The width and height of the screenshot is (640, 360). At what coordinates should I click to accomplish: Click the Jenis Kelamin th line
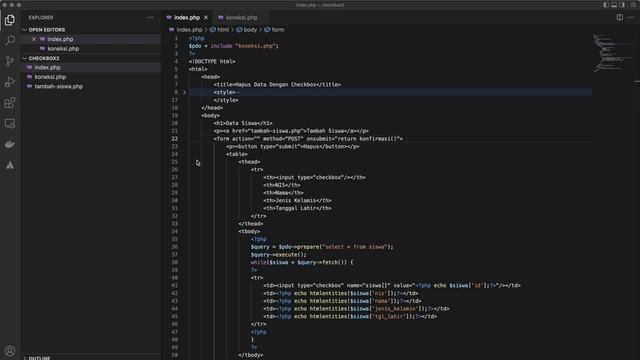tap(297, 200)
